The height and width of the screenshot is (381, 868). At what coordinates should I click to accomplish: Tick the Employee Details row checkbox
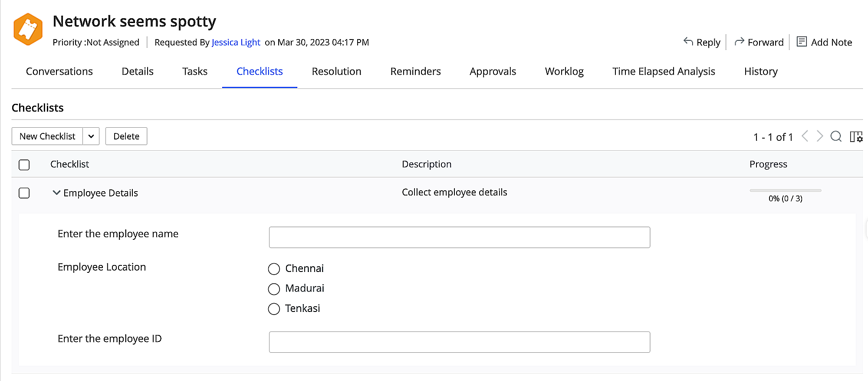pyautogui.click(x=24, y=193)
